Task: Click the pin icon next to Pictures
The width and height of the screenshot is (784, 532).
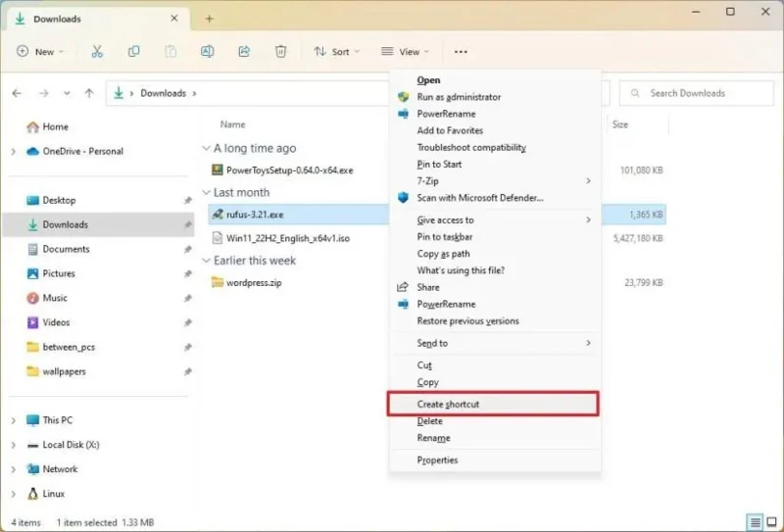Action: tap(187, 273)
